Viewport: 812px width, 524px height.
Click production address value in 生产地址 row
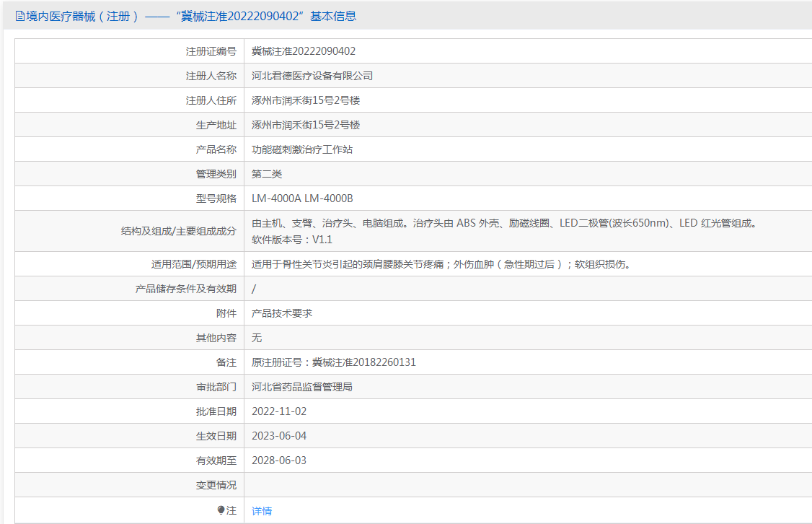(x=306, y=125)
